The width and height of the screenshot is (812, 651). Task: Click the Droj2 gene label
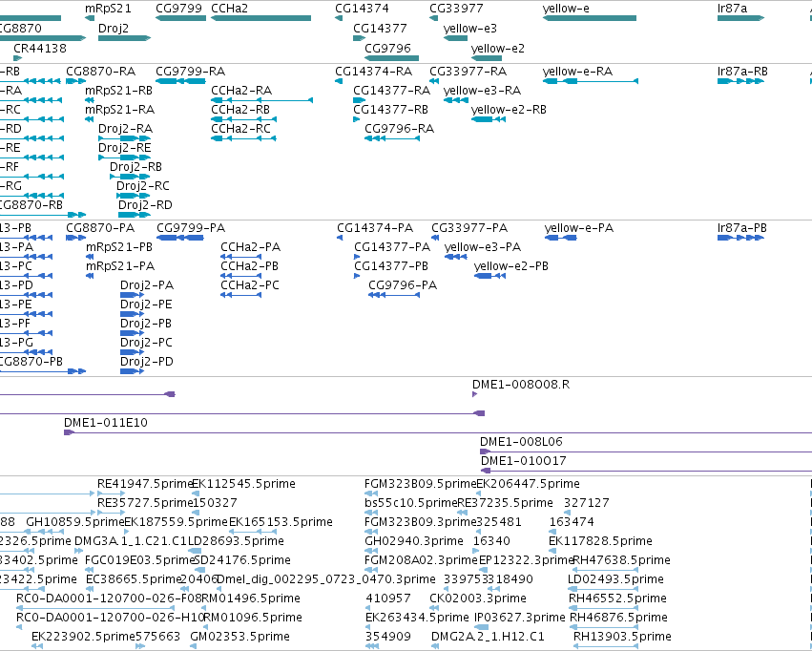(x=114, y=28)
